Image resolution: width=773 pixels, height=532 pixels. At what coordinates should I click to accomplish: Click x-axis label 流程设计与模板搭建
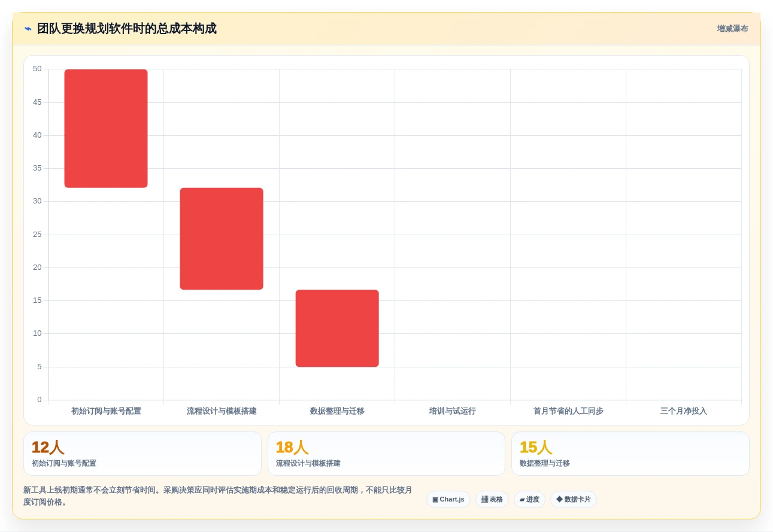pyautogui.click(x=222, y=411)
